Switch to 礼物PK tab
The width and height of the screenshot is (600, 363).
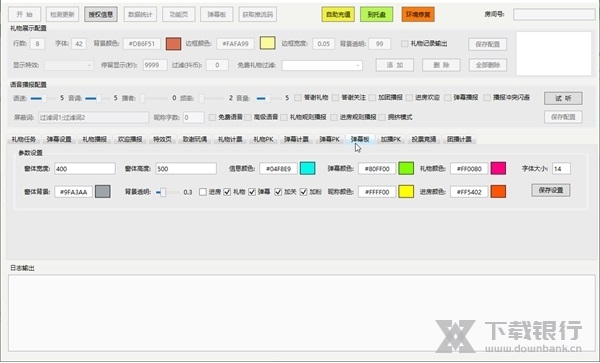click(263, 139)
